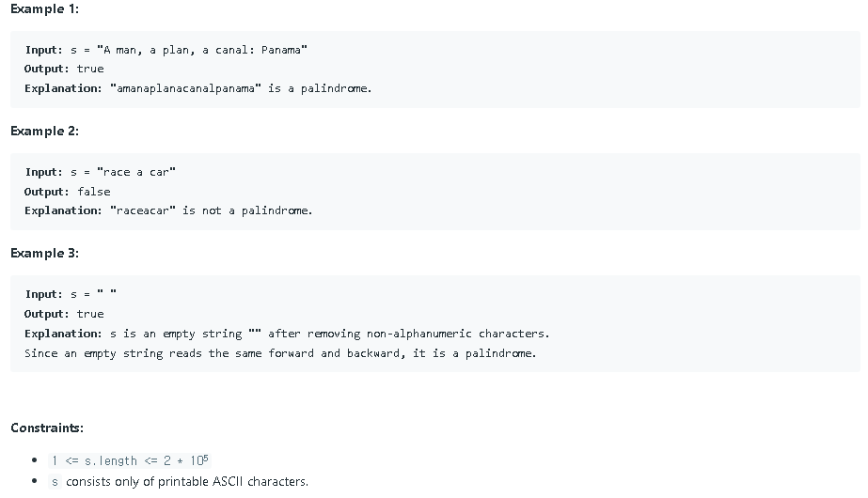Click "Output: false" in Example 2
Viewport: 868px width, 498px height.
pos(67,192)
